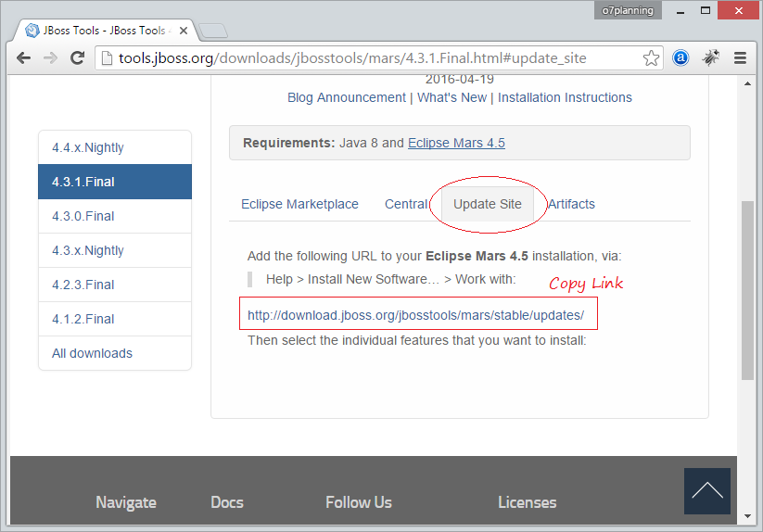This screenshot has height=532, width=763.
Task: Open the 4.2.3.Final version entry
Action: point(115,285)
